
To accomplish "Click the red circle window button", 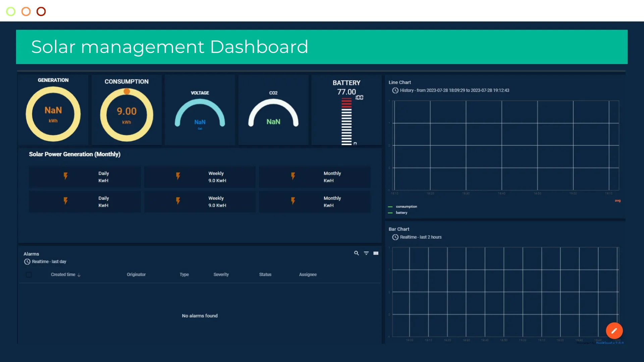I will [41, 11].
